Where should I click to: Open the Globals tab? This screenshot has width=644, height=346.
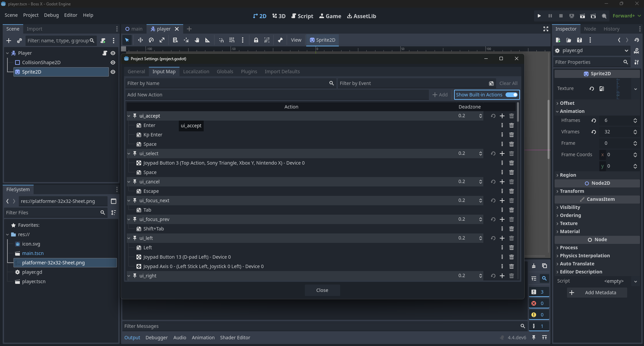pos(225,72)
